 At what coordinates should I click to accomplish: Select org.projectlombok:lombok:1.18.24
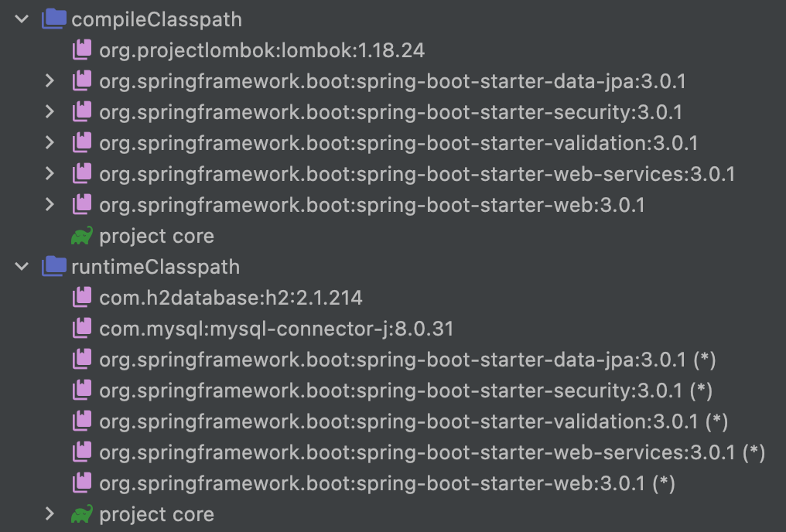(261, 50)
